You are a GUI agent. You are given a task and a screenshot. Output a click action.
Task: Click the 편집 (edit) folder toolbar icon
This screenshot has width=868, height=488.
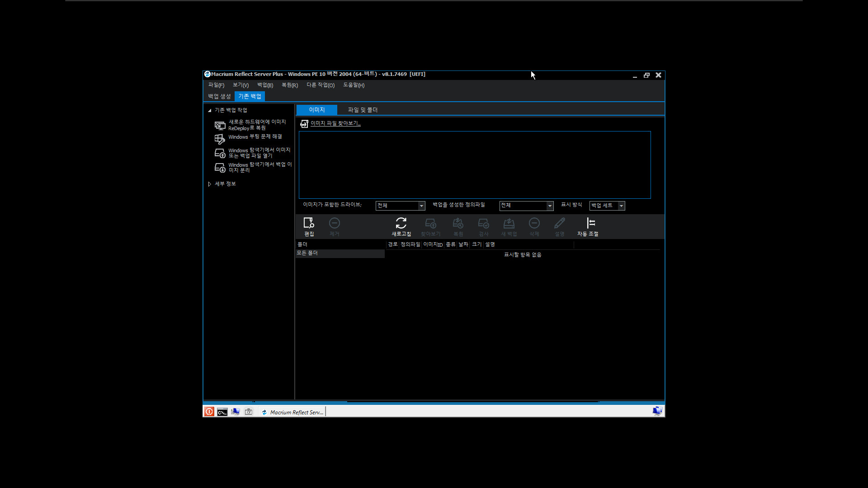pyautogui.click(x=309, y=223)
